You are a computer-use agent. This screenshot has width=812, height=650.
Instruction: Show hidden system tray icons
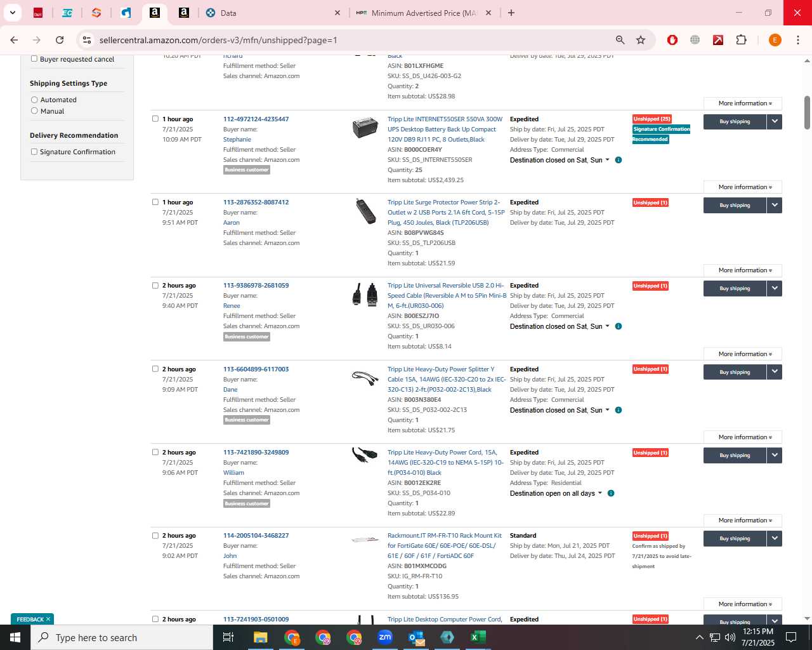[699, 637]
